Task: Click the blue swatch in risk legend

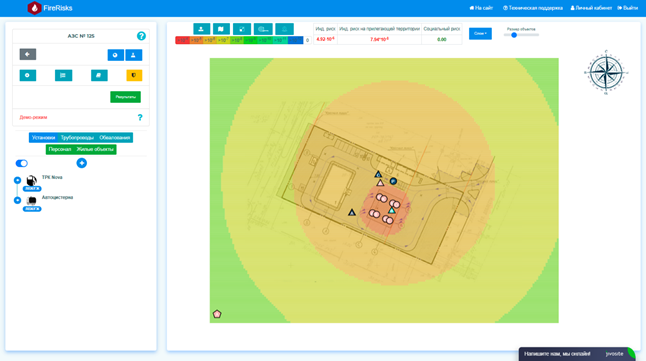Action: (x=296, y=40)
